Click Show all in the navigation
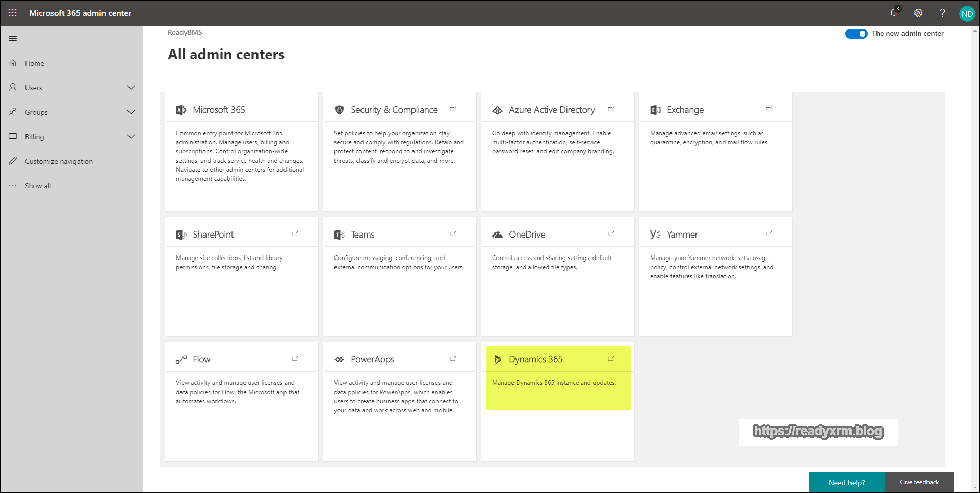The height and width of the screenshot is (493, 980). (38, 186)
